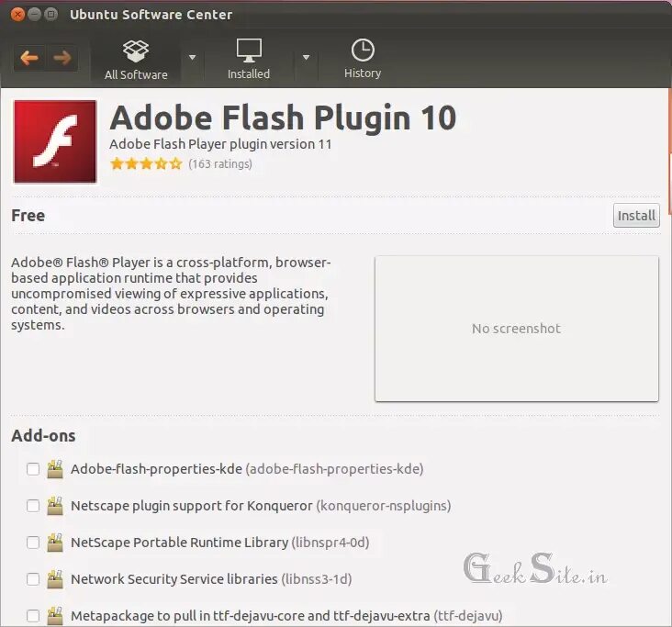Click the Adobe Flash red logo icon
The image size is (672, 627).
55,142
